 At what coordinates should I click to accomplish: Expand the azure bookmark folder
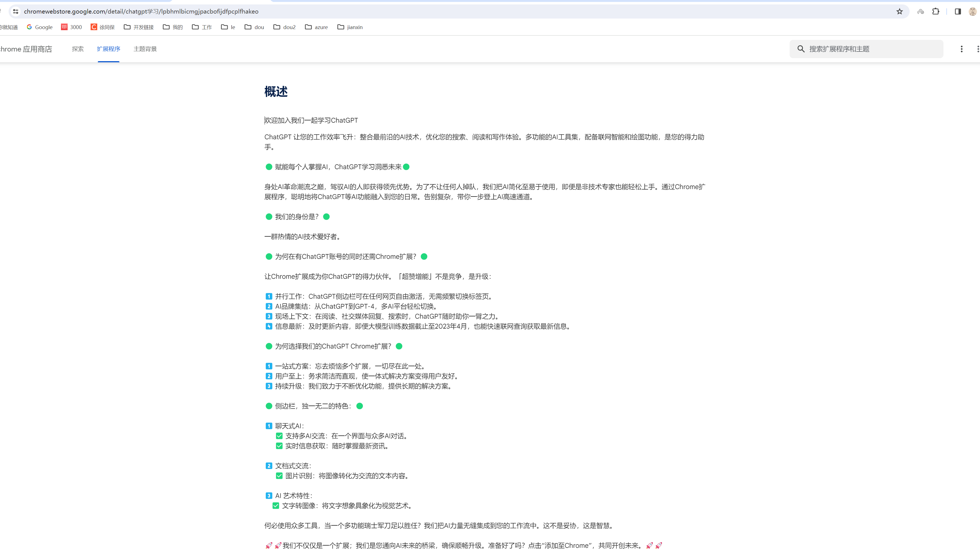(x=316, y=27)
